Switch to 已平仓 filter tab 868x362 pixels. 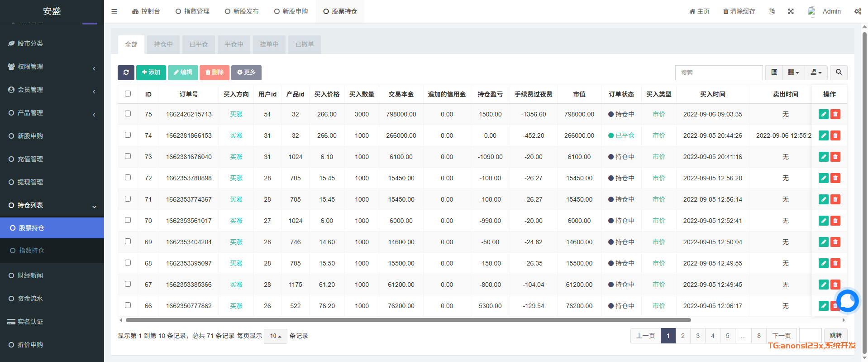[x=199, y=44]
